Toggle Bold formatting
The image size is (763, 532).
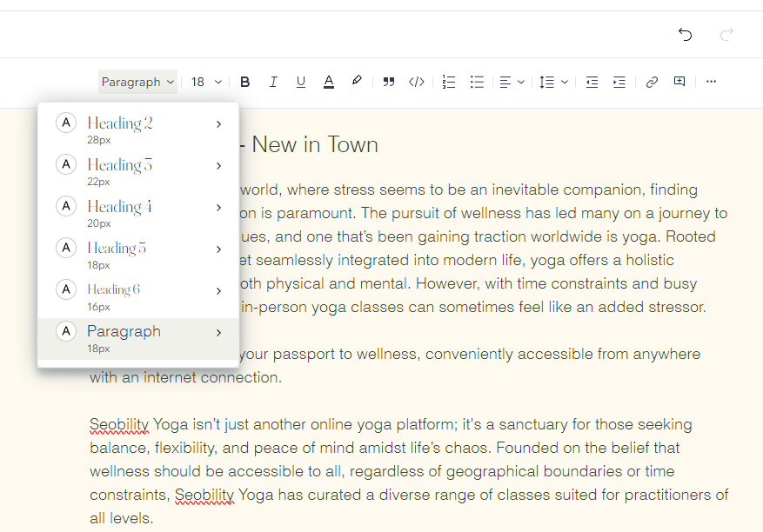tap(245, 82)
